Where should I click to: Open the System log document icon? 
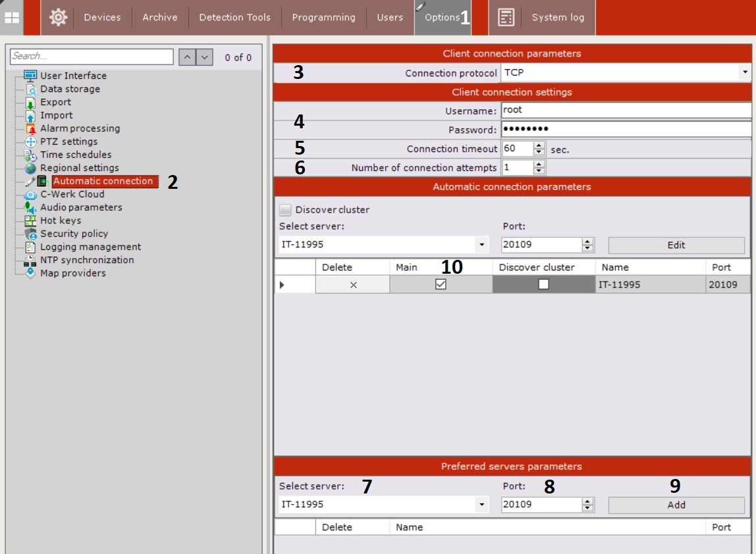(x=506, y=18)
